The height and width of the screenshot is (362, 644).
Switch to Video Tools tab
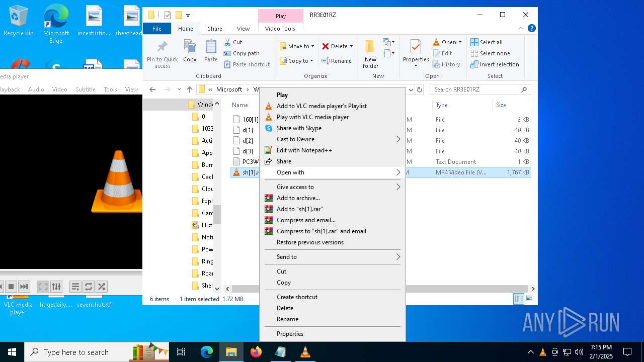click(280, 29)
